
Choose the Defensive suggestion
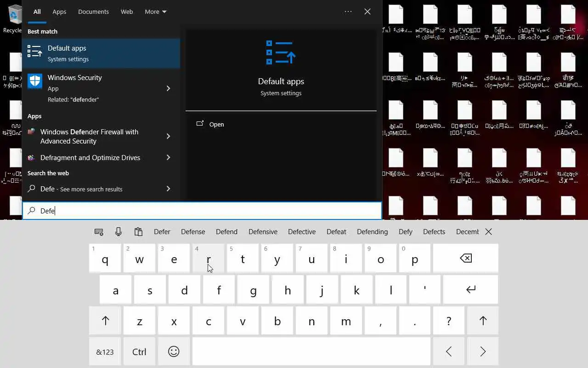pyautogui.click(x=263, y=232)
